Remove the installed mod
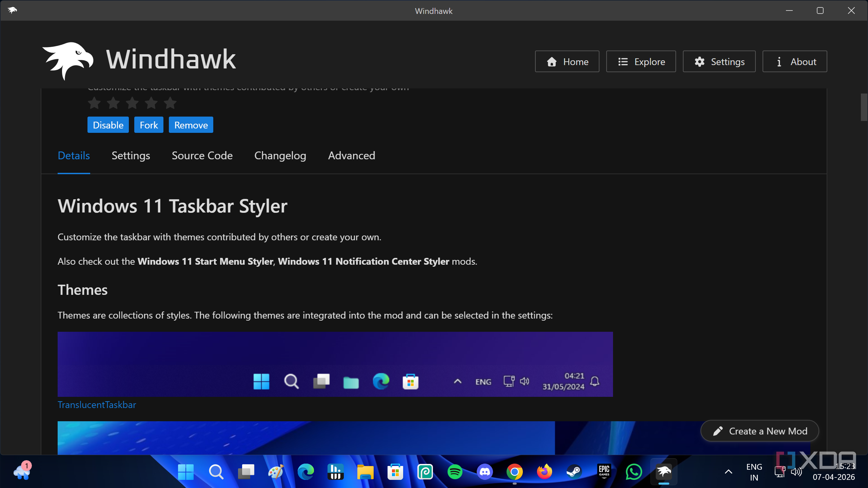 191,125
